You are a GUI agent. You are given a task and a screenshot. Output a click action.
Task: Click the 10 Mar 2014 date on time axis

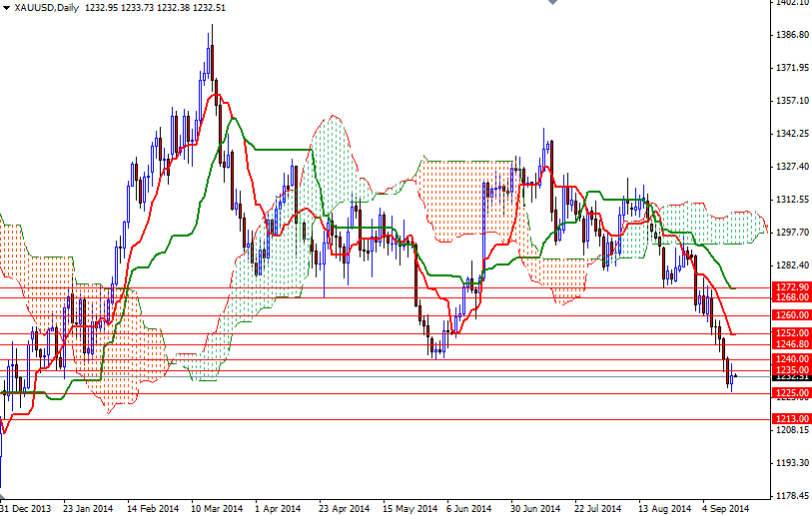(217, 508)
